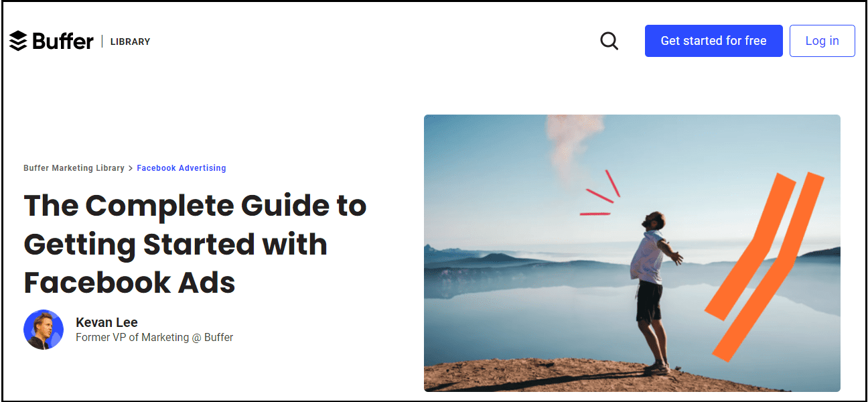Image resolution: width=868 pixels, height=402 pixels.
Task: Click the breadcrumb chevron separator
Action: click(x=131, y=168)
